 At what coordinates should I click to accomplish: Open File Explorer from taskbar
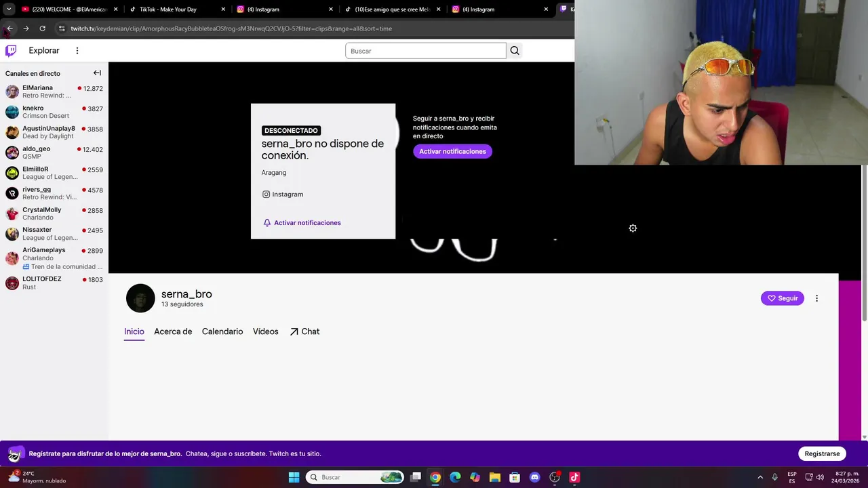pos(495,477)
